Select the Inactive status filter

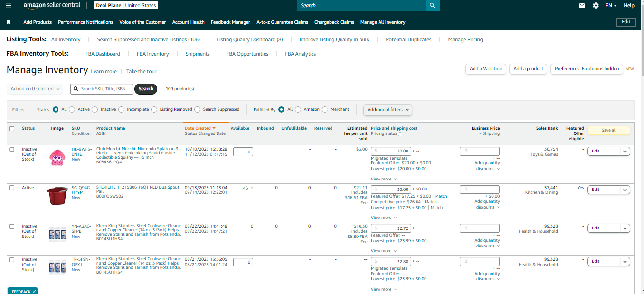(x=95, y=109)
